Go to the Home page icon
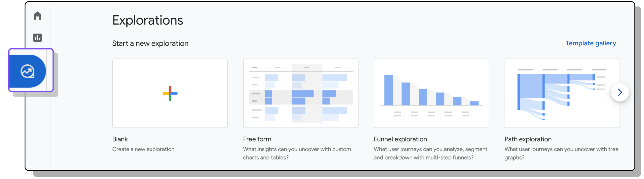The image size is (644, 179). pos(37,16)
